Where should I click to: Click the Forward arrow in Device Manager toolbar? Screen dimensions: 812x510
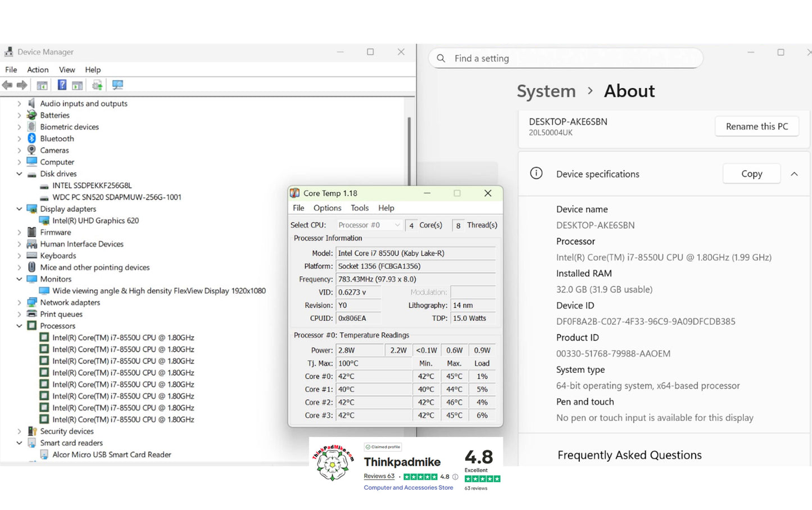(22, 85)
